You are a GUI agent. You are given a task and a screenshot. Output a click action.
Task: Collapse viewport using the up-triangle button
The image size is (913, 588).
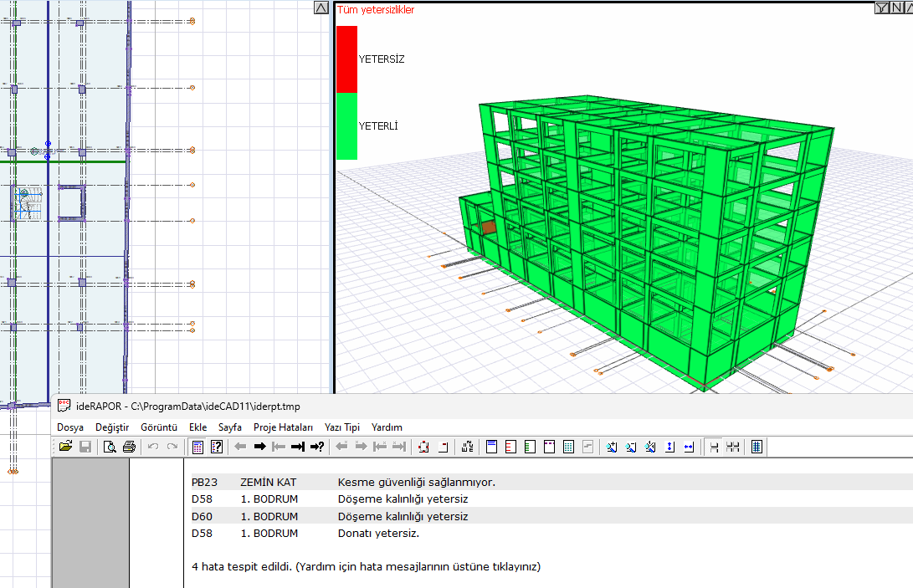coord(321,8)
